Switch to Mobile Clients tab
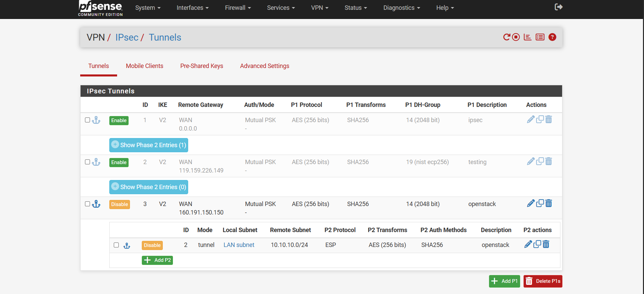This screenshot has height=294, width=644. coord(145,66)
